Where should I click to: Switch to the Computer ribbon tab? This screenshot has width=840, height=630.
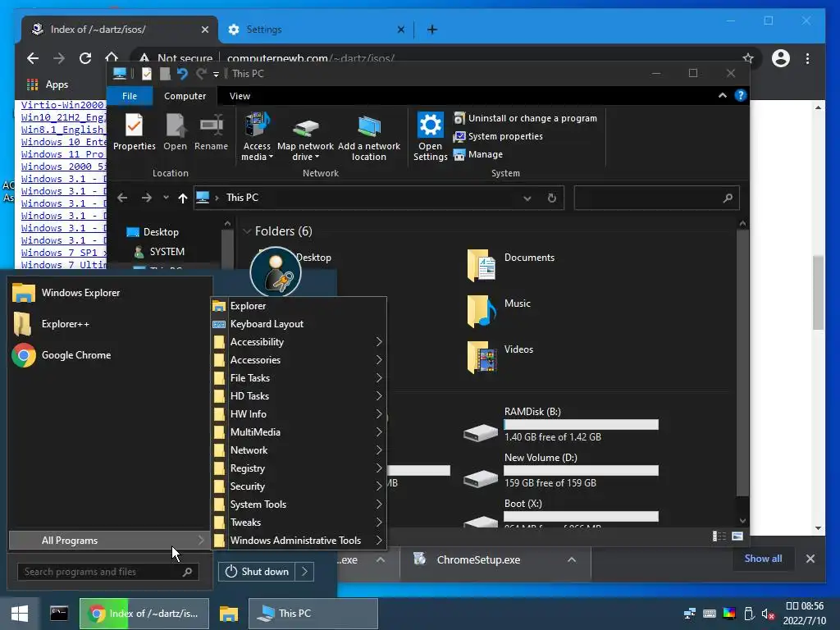coord(185,96)
